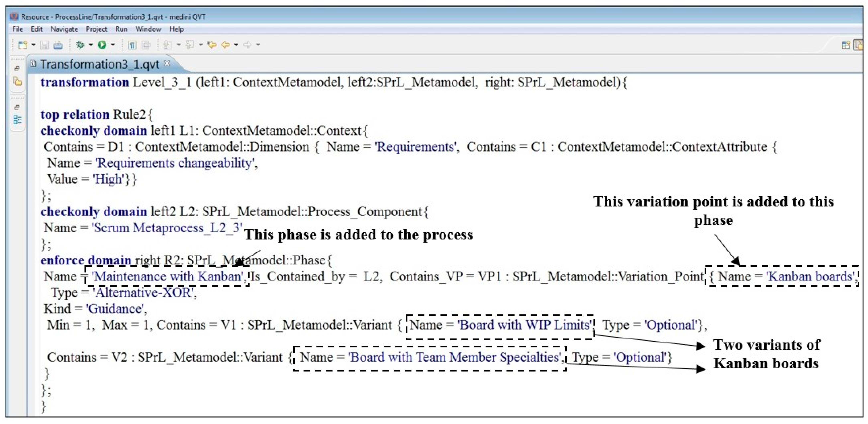
Task: Click 'top relation' keyword text
Action: pyautogui.click(x=75, y=115)
